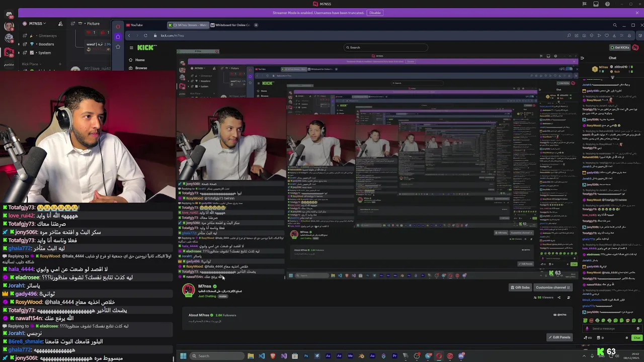Open Discord help question mark icon
The image size is (644, 362).
(x=607, y=4)
